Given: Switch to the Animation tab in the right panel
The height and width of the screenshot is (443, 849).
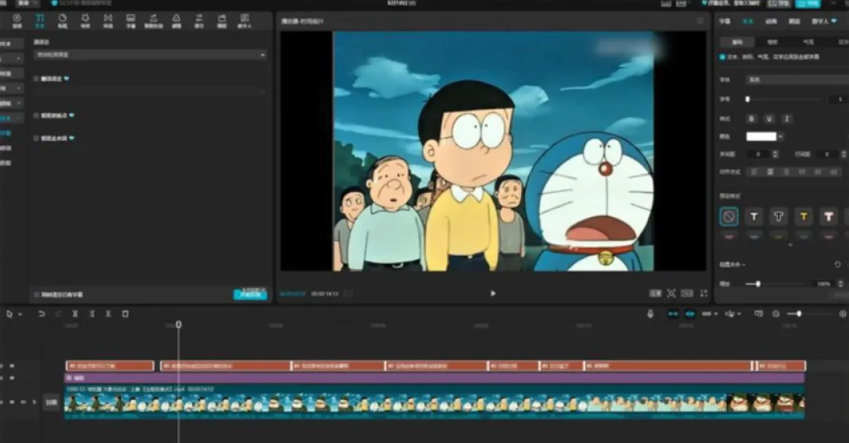Looking at the screenshot, I should [x=772, y=20].
